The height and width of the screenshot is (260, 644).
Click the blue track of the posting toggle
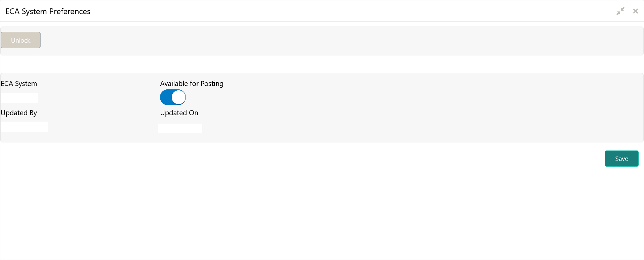coord(166,97)
